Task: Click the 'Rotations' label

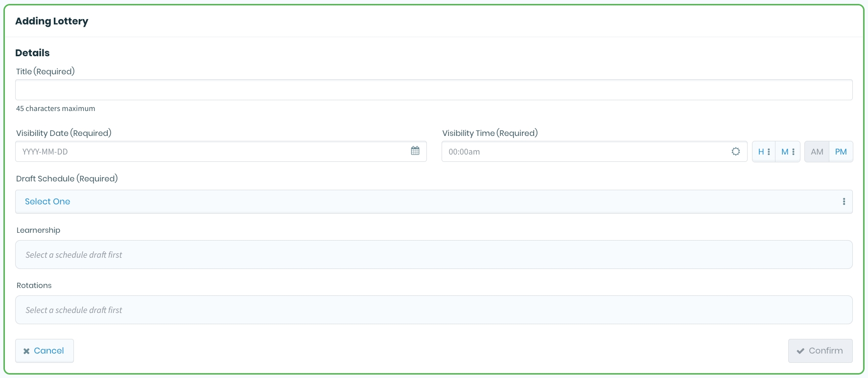Action: (x=34, y=286)
